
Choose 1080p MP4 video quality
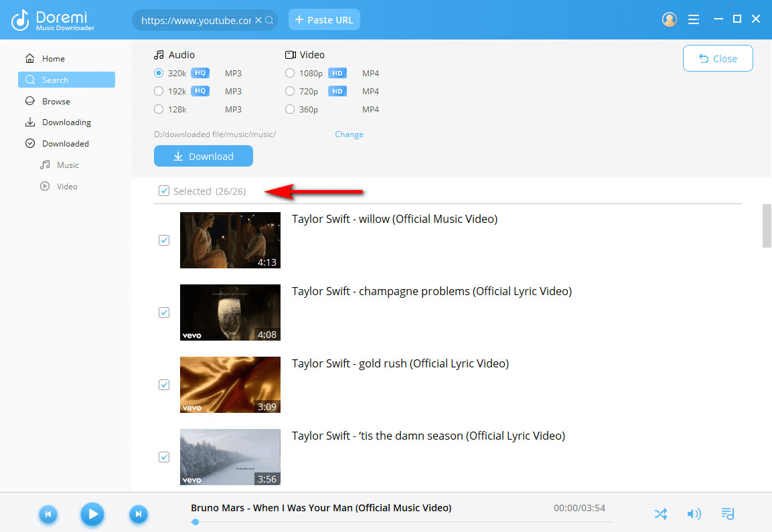(290, 73)
